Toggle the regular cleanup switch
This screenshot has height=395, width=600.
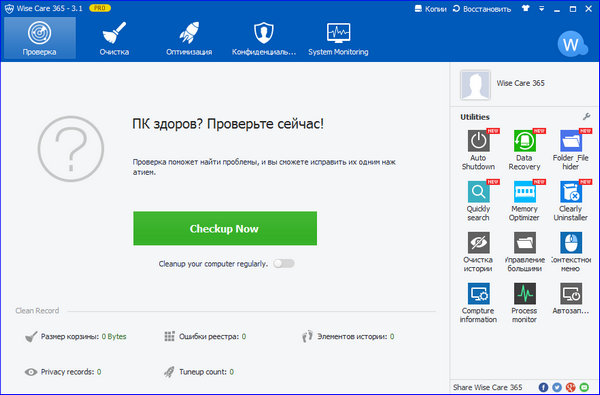(284, 263)
